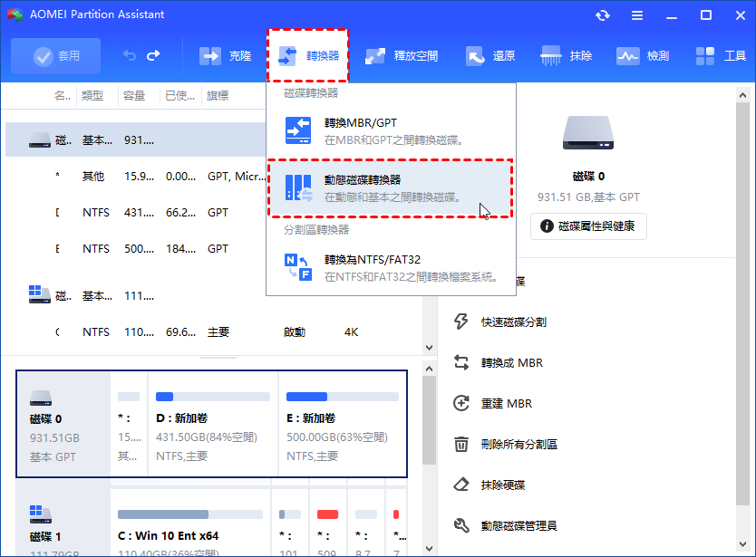Select C: Win 10 Ent x64 partition block
The image size is (756, 557).
pos(190,523)
